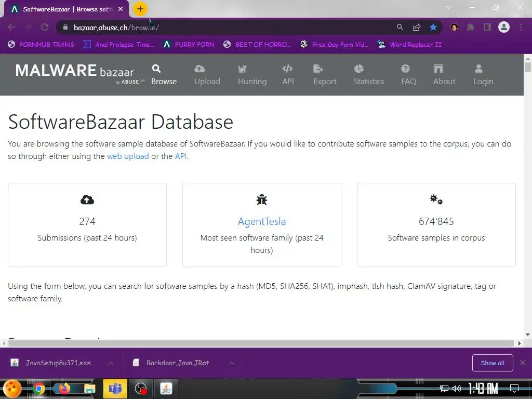Click the gears icon above 674'845
Screen dimensions: 532x399
tap(436, 199)
